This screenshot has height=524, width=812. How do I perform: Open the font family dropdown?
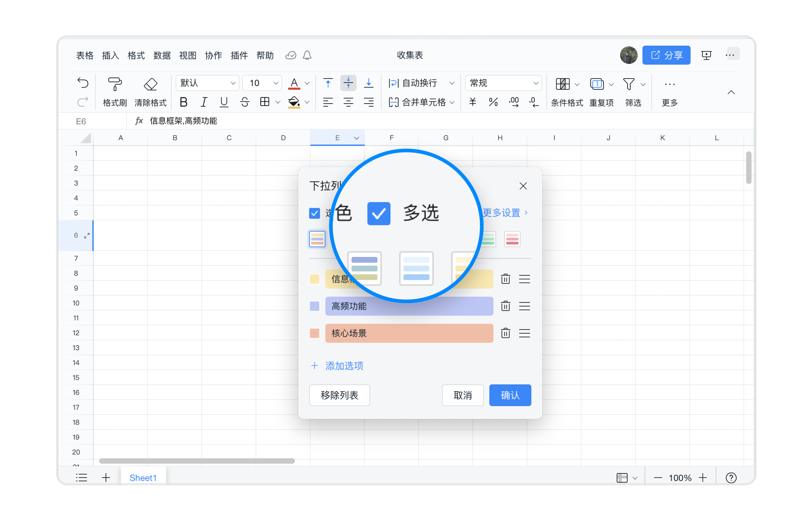click(x=207, y=83)
